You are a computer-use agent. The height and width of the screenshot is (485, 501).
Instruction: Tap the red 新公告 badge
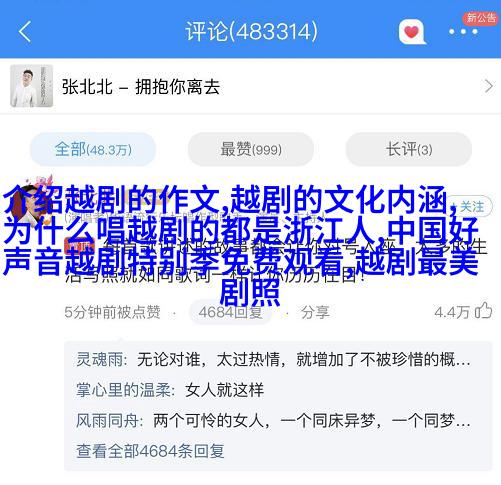coord(480,17)
